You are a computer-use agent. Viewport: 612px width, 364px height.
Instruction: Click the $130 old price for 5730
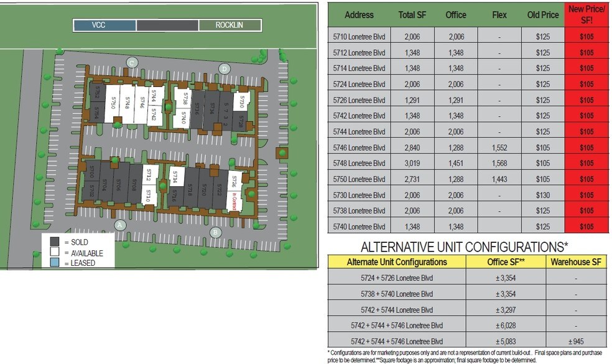pos(543,195)
